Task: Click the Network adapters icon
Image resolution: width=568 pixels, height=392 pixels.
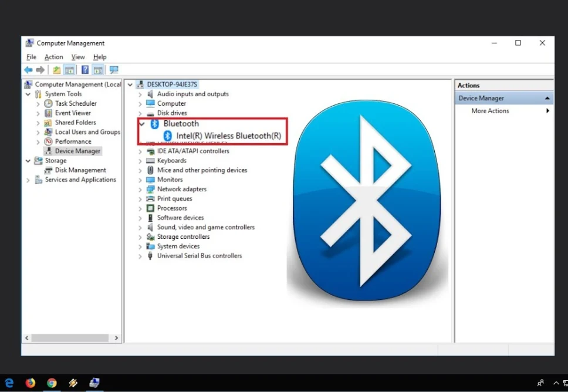Action: [x=150, y=189]
